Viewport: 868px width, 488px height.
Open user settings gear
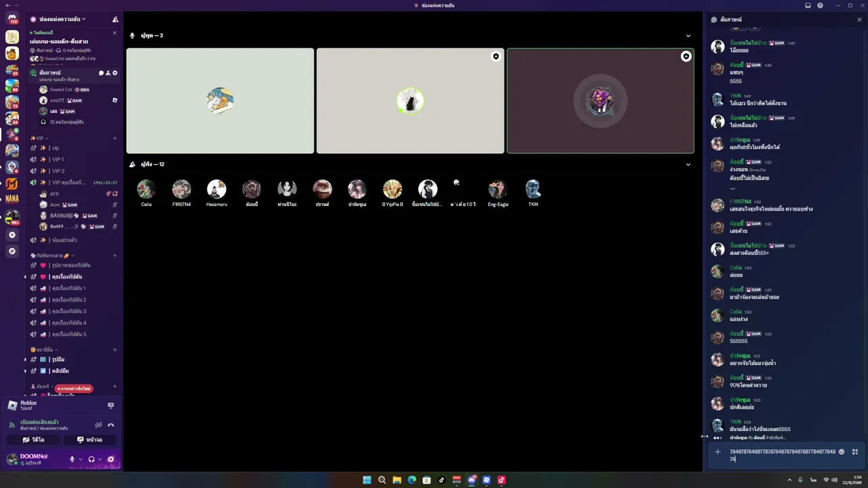tap(111, 460)
